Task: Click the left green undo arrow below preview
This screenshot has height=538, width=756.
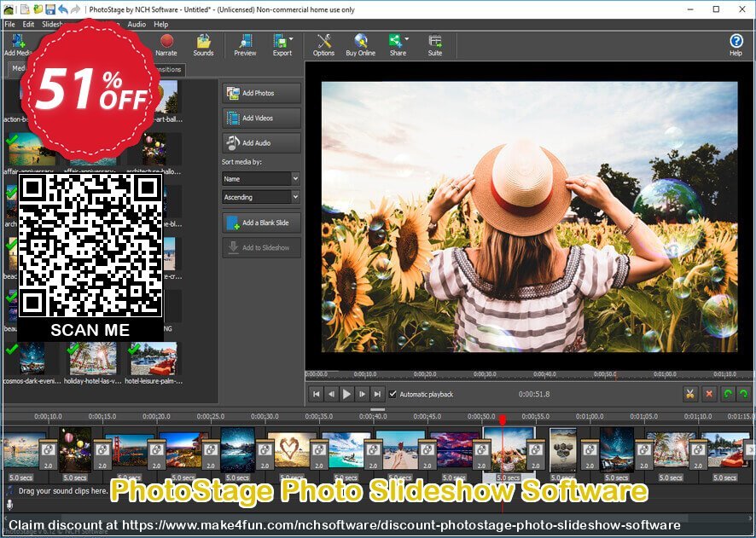Action: [728, 394]
